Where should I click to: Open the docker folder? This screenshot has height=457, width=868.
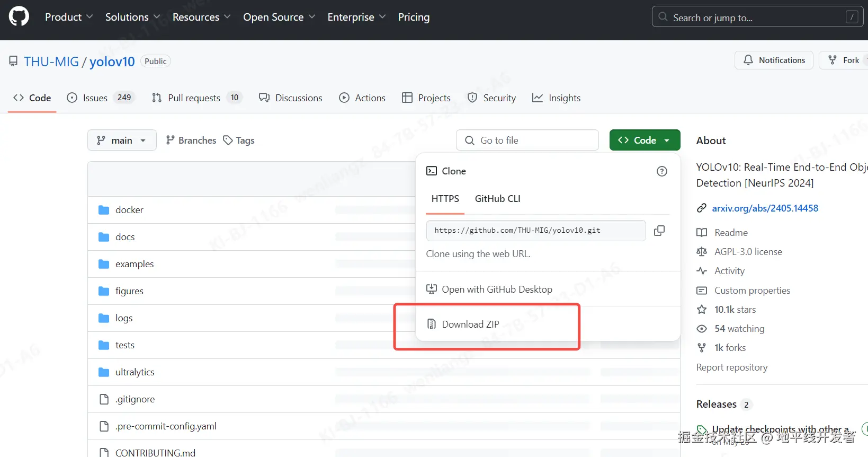pyautogui.click(x=129, y=210)
